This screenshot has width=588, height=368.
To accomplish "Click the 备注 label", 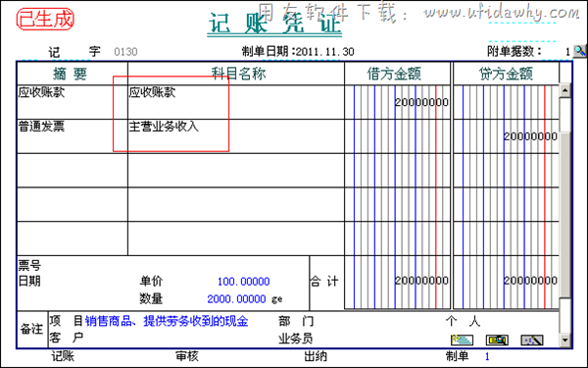I will [x=31, y=329].
